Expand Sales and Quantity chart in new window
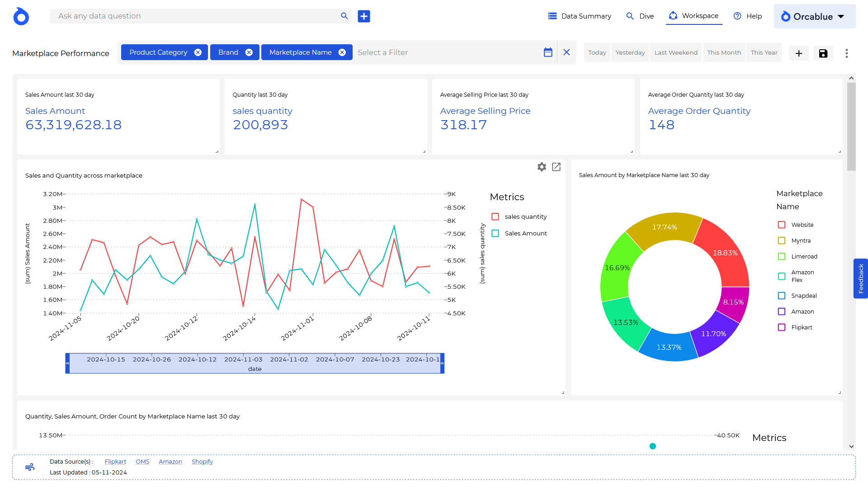The height and width of the screenshot is (488, 868). click(556, 167)
